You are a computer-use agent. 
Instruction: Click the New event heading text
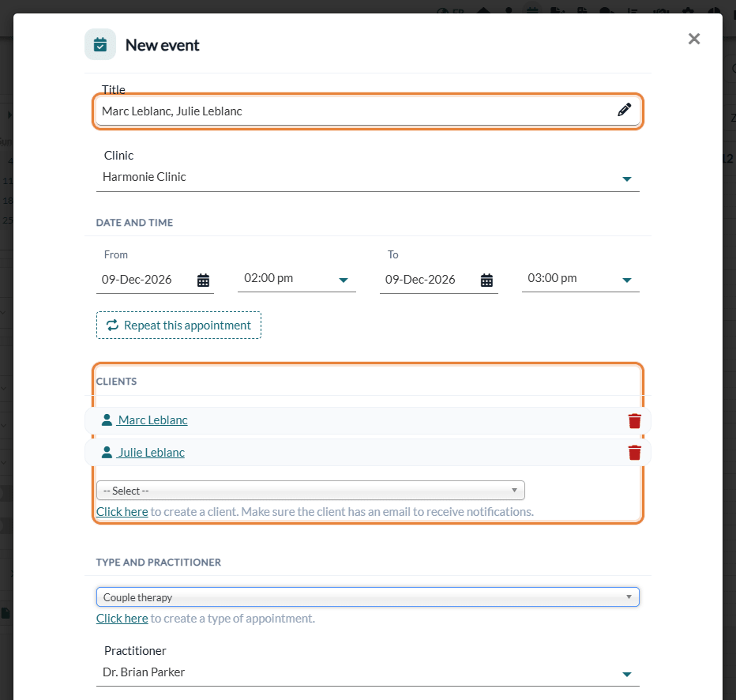pyautogui.click(x=162, y=45)
